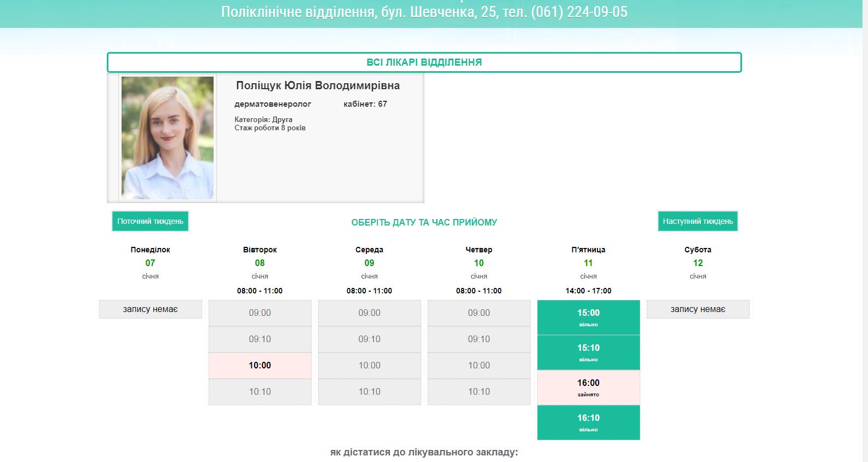This screenshot has width=868, height=462.
Task: Click doctor name Поліщук Юлія Володимирівна
Action: click(318, 85)
